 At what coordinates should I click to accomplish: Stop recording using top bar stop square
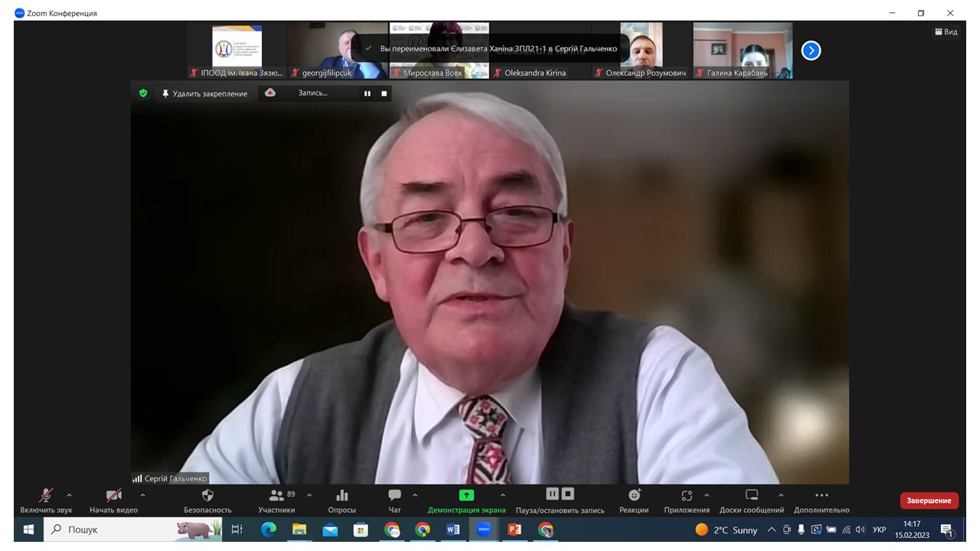click(x=384, y=93)
